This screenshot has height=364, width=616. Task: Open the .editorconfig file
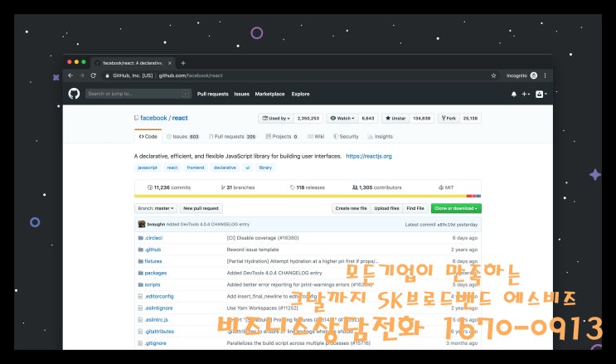click(159, 296)
